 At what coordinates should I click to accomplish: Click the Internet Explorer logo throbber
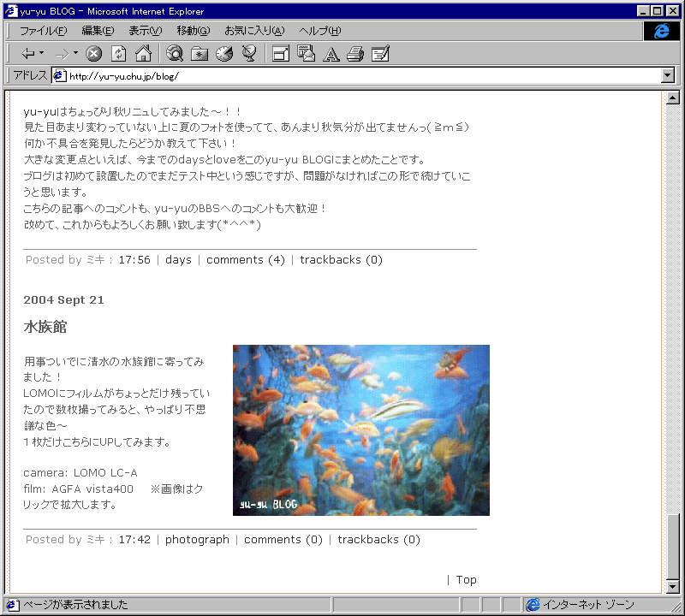(x=661, y=31)
